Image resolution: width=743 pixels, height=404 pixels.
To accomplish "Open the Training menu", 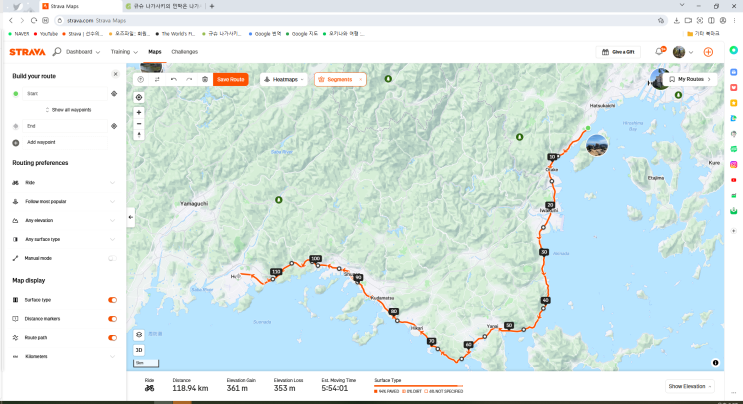I will [124, 52].
